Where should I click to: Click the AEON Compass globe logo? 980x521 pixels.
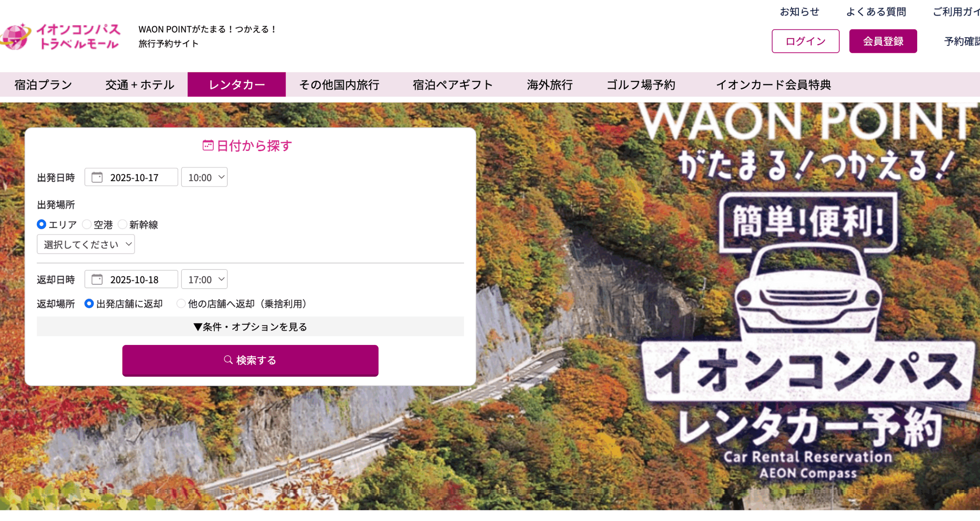[15, 37]
